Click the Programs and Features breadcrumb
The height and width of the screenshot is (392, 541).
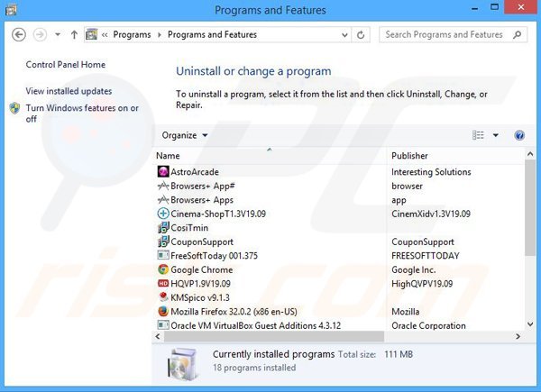(x=212, y=35)
